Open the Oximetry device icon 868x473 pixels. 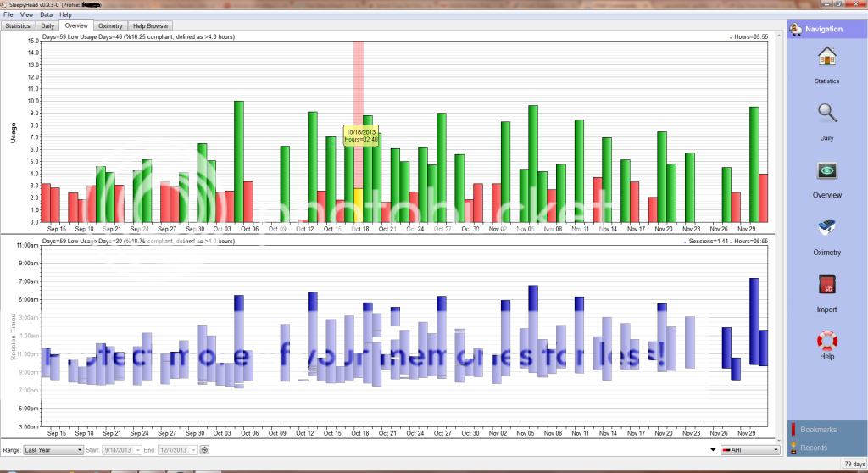click(x=826, y=229)
